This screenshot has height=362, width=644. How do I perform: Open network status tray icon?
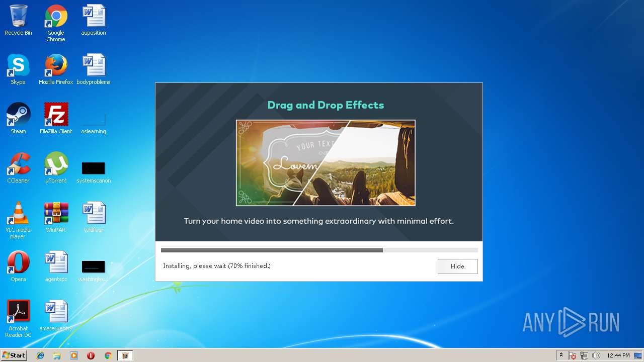tap(584, 355)
